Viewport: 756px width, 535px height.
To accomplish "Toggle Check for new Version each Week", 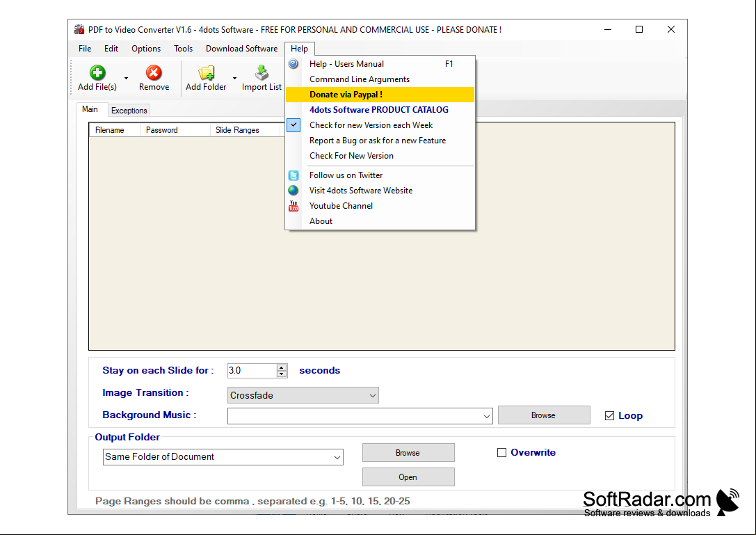I will [x=380, y=125].
